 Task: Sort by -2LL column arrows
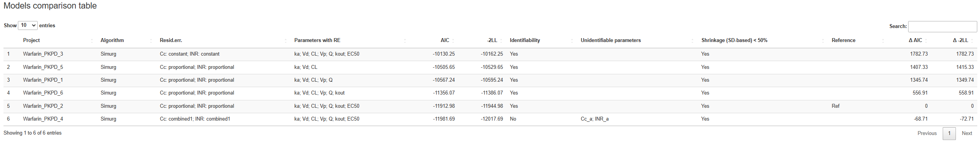coord(501,40)
